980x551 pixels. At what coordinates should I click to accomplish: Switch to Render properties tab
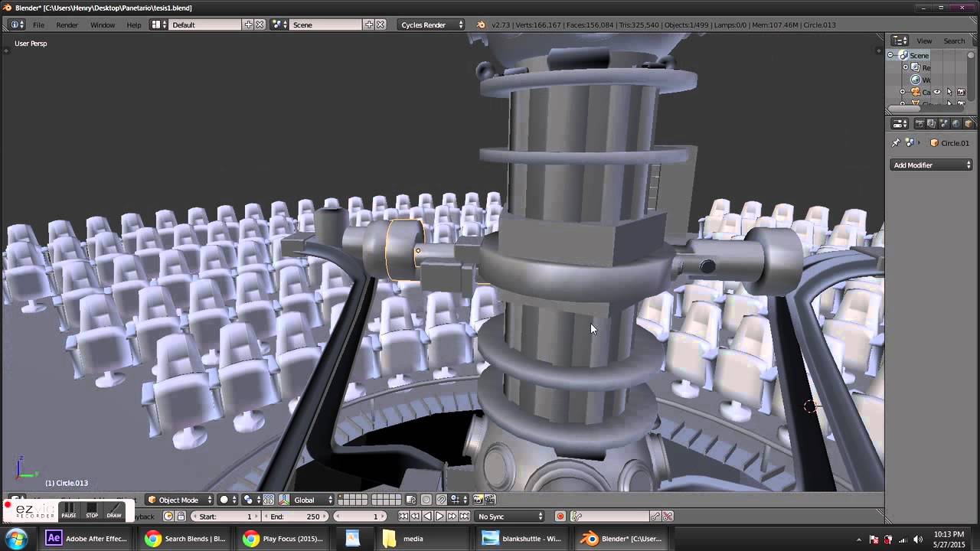[x=920, y=123]
